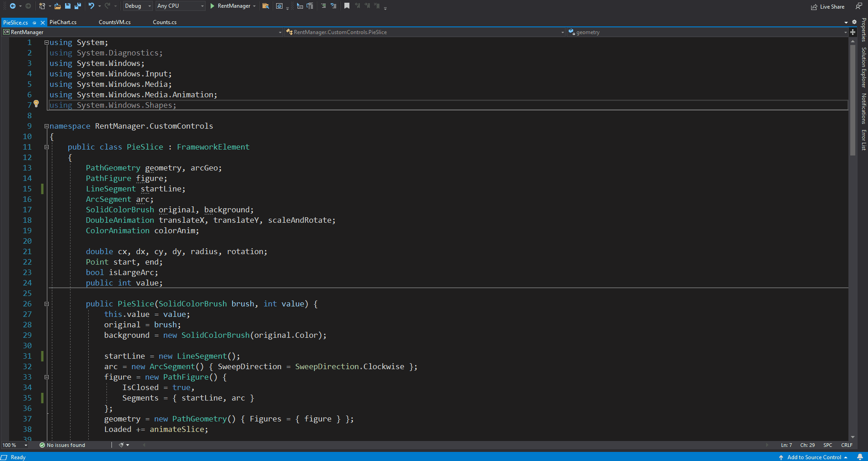The width and height of the screenshot is (868, 461).
Task: Open the notifications bell in status bar
Action: click(860, 457)
